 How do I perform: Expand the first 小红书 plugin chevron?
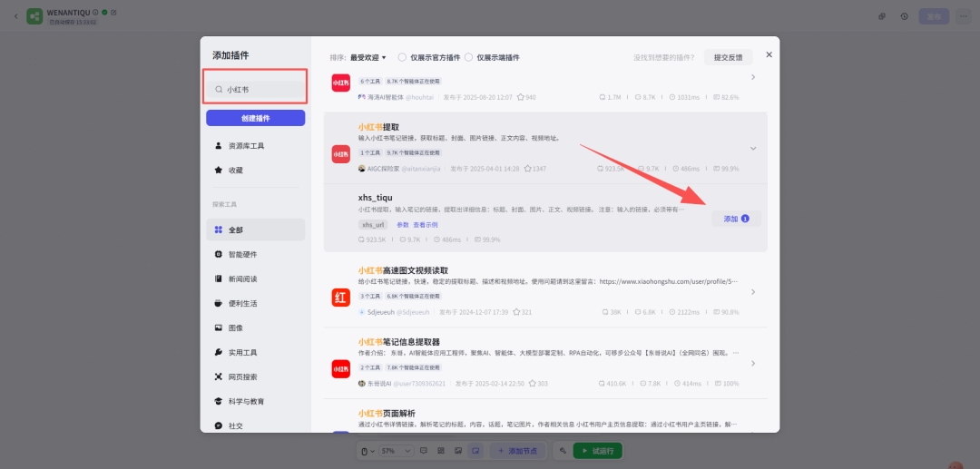point(753,77)
